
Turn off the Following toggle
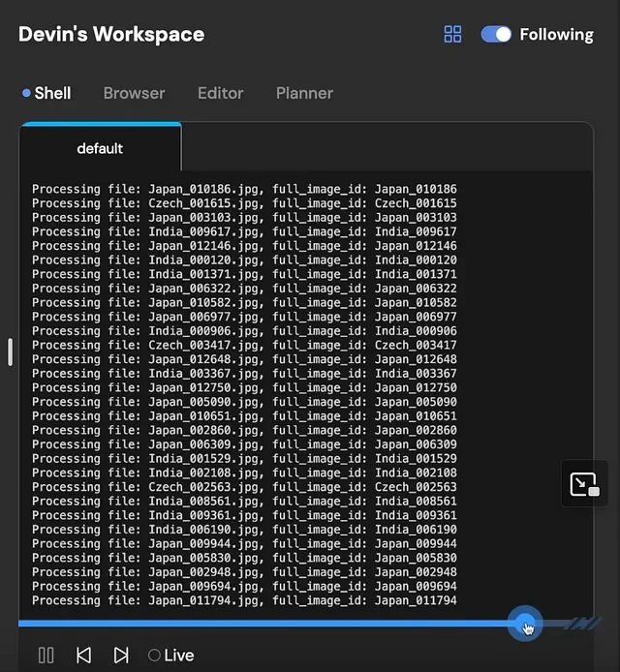pyautogui.click(x=496, y=34)
